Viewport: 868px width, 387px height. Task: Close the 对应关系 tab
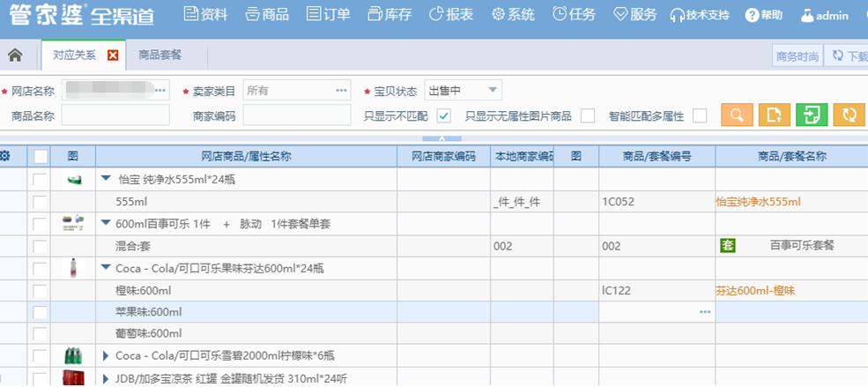[x=113, y=55]
